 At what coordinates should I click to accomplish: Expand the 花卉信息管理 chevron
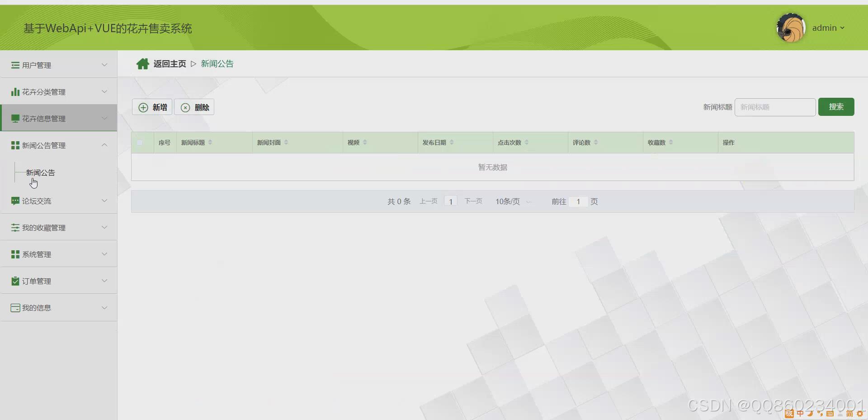104,118
